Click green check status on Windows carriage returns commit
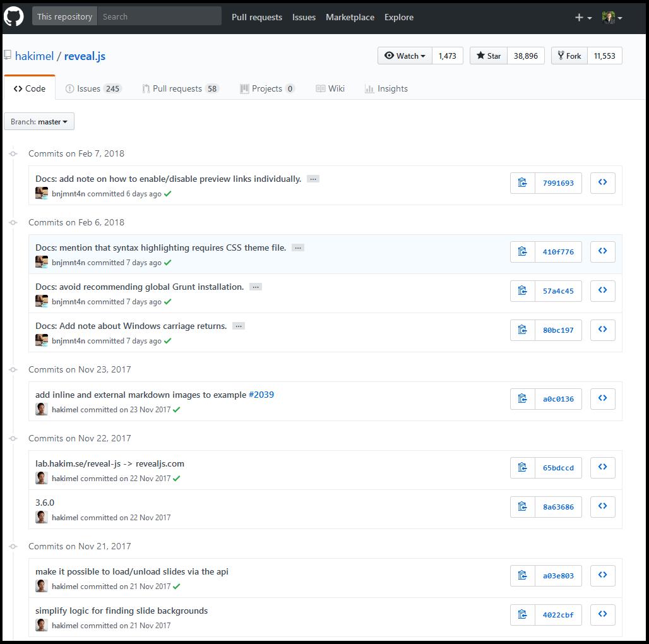 pyautogui.click(x=167, y=341)
